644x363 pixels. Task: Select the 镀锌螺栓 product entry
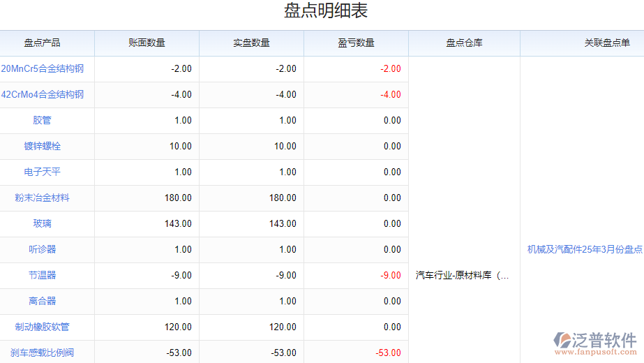pyautogui.click(x=43, y=146)
